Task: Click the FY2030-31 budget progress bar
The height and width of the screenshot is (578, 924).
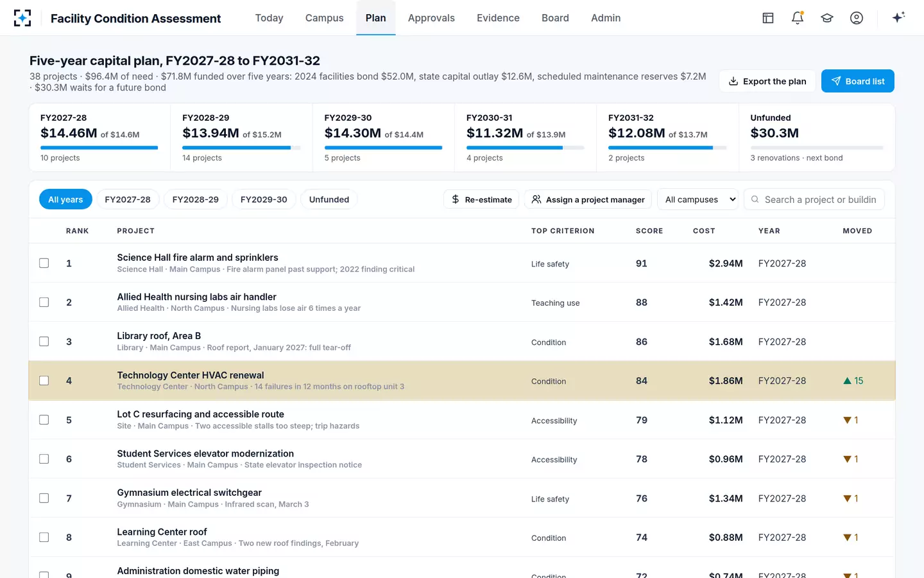Action: 525,148
